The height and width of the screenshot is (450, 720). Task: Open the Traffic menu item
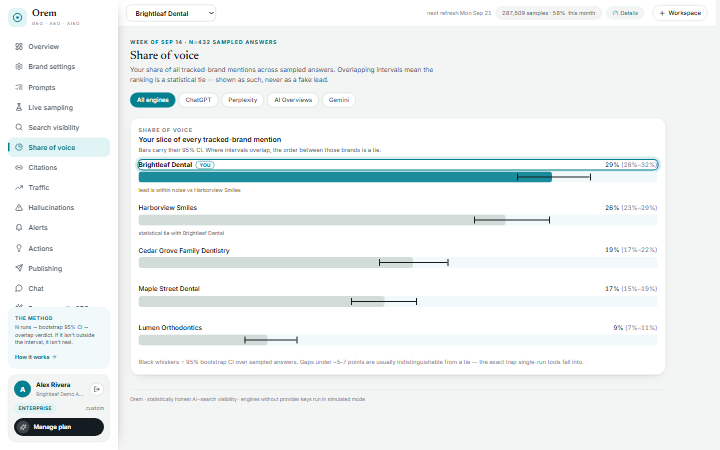[59, 187]
